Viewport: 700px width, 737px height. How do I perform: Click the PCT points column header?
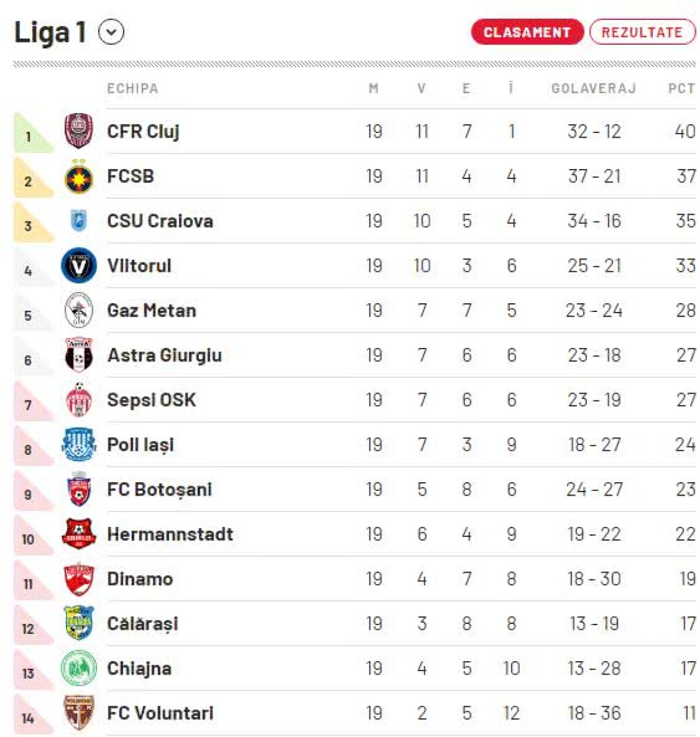coord(681,89)
